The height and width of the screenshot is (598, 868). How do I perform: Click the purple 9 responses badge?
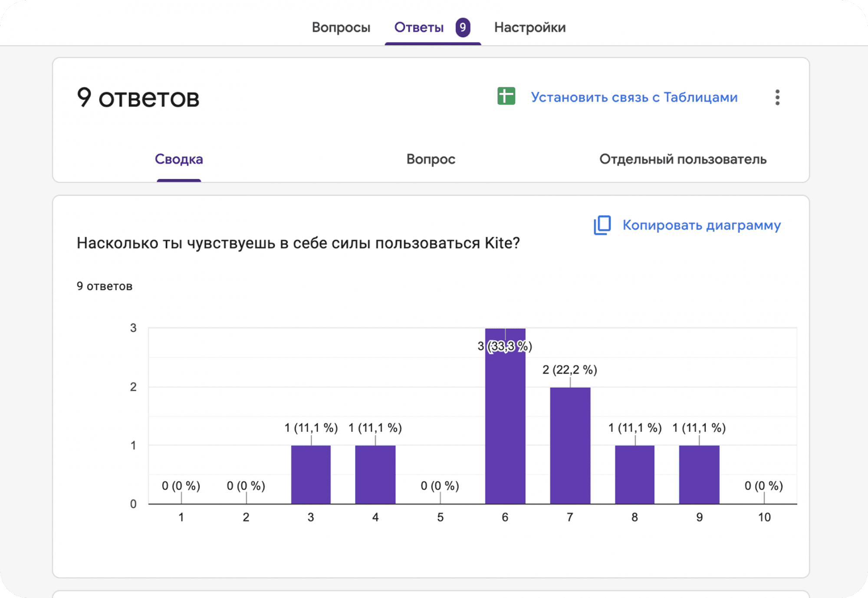[463, 27]
